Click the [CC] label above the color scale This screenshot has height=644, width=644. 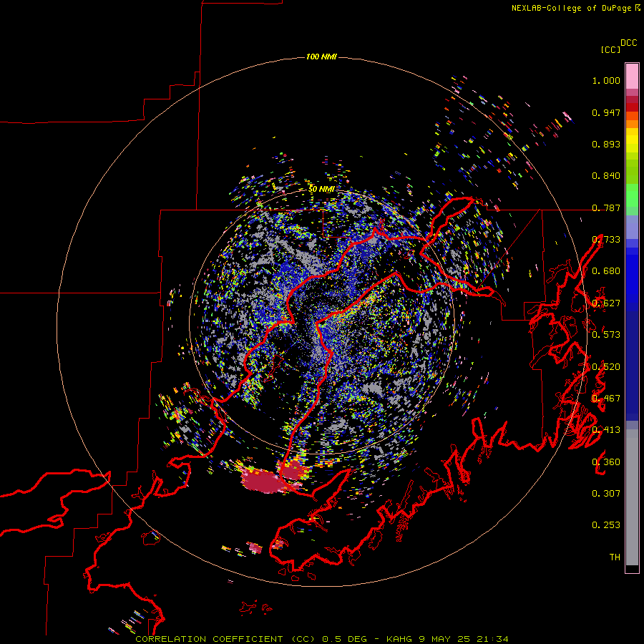tap(610, 49)
